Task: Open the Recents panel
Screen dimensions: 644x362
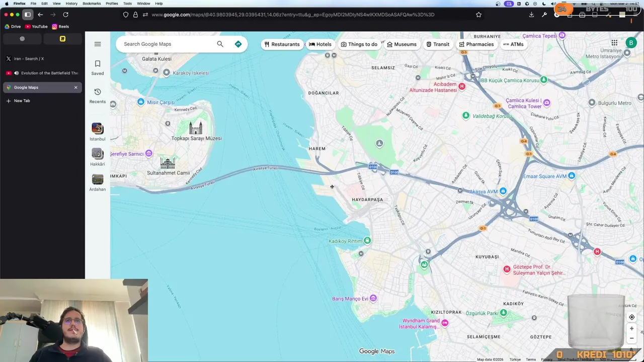Action: (x=98, y=96)
